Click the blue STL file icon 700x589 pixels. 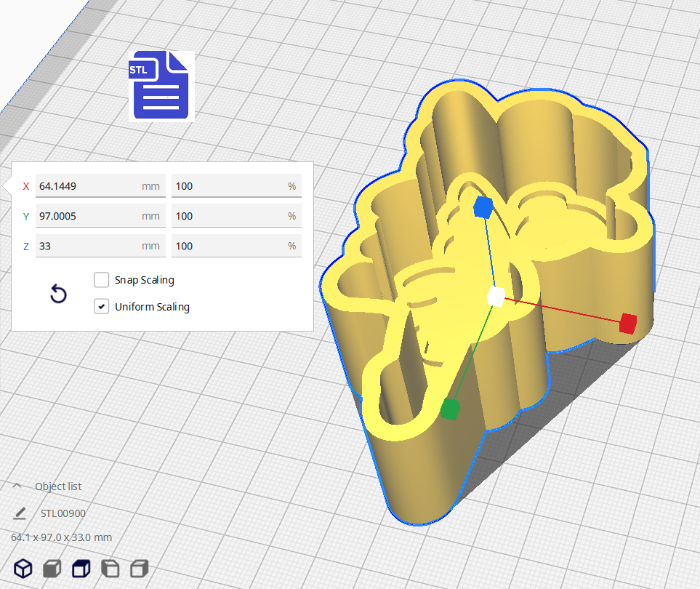tap(161, 86)
